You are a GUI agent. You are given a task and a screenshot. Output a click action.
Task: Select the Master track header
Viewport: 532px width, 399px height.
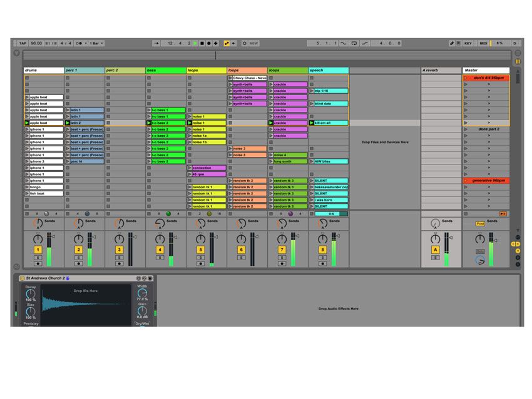click(485, 70)
